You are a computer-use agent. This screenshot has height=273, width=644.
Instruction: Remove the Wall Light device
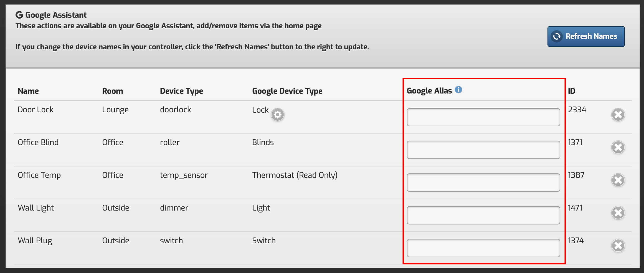point(618,213)
